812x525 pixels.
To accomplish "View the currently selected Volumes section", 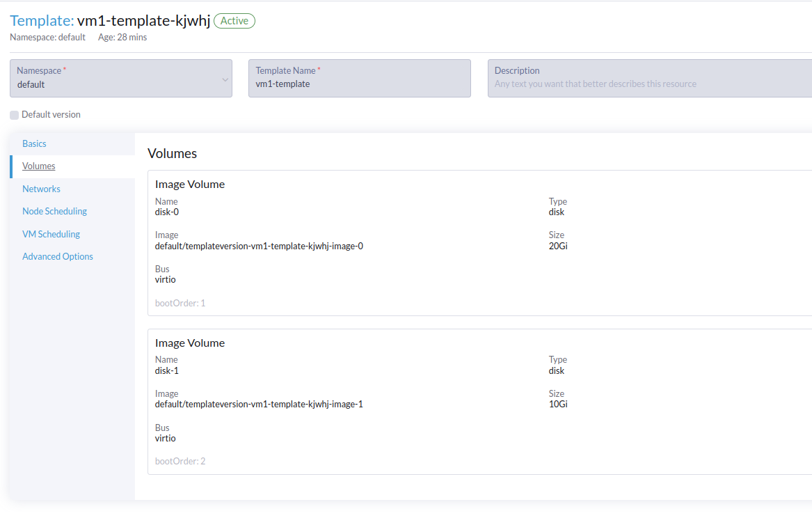I will 38,166.
